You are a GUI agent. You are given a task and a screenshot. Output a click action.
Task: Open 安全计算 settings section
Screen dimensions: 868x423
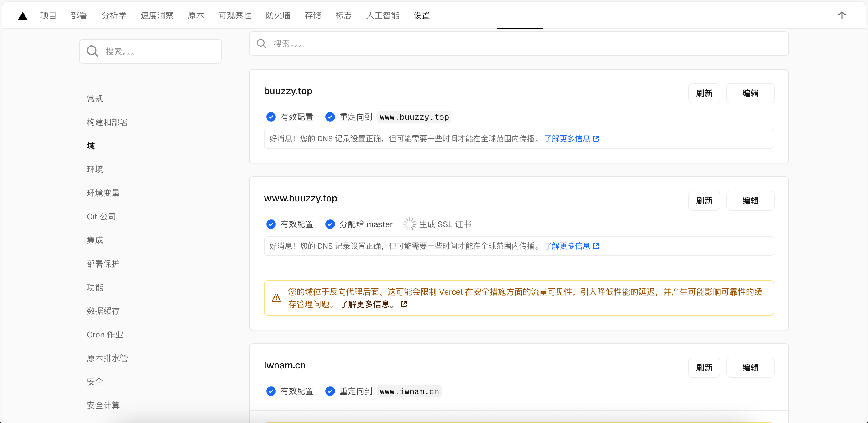point(103,406)
